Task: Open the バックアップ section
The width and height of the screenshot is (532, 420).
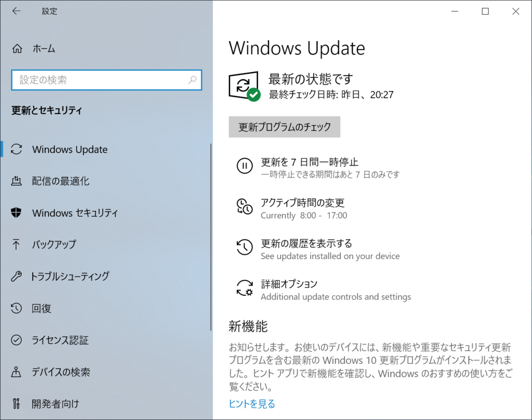Action: pos(54,245)
